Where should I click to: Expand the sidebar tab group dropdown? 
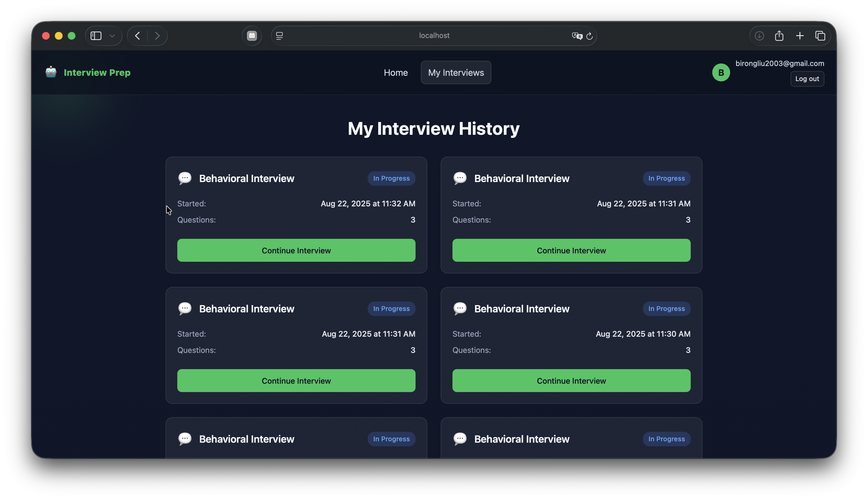tap(112, 36)
